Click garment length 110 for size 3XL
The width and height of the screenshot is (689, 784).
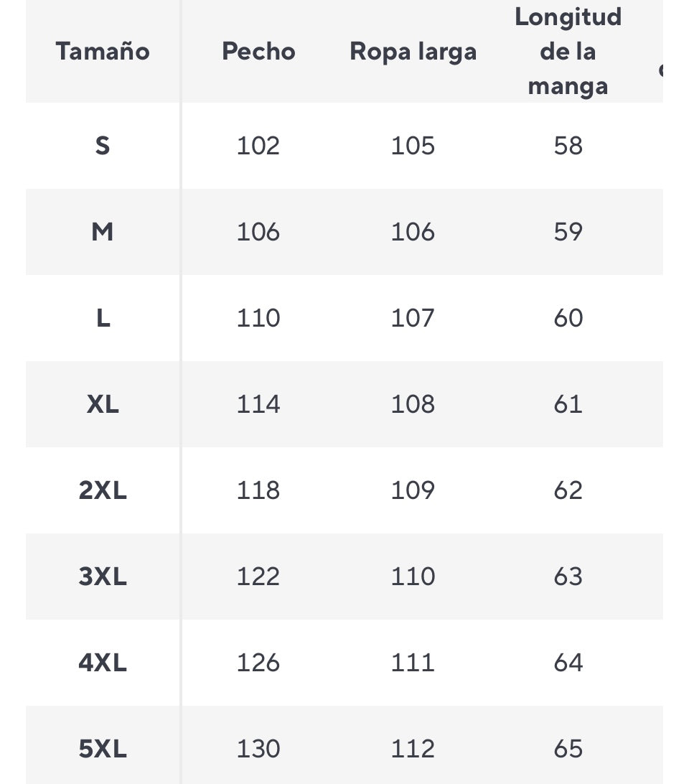tap(413, 577)
